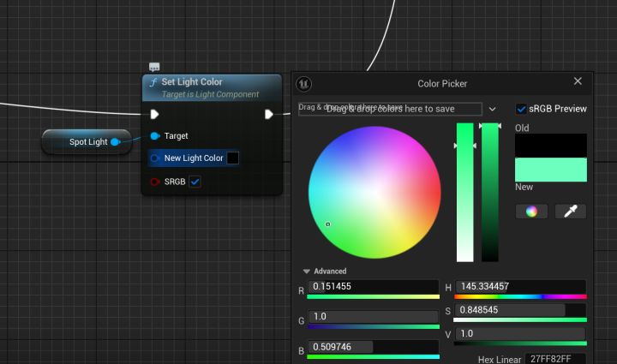Screen dimensions: 617x364
Task: Click the color wheel center
Action: 374,192
